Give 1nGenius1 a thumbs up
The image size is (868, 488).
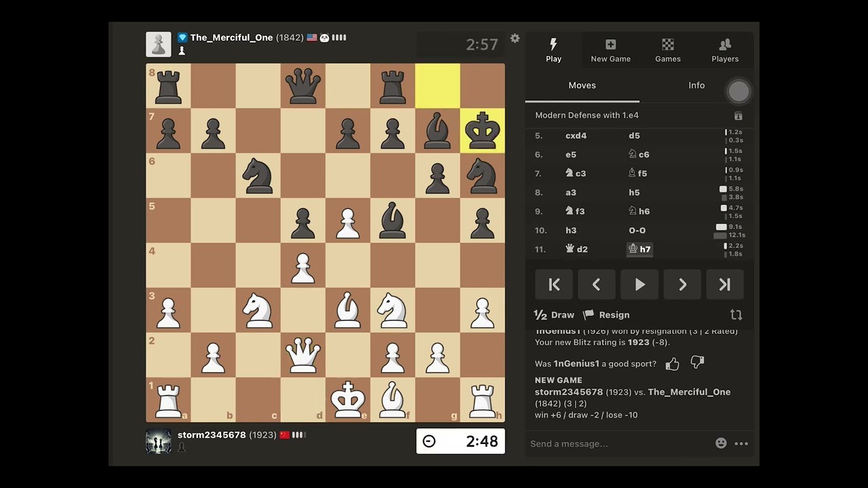pos(672,364)
